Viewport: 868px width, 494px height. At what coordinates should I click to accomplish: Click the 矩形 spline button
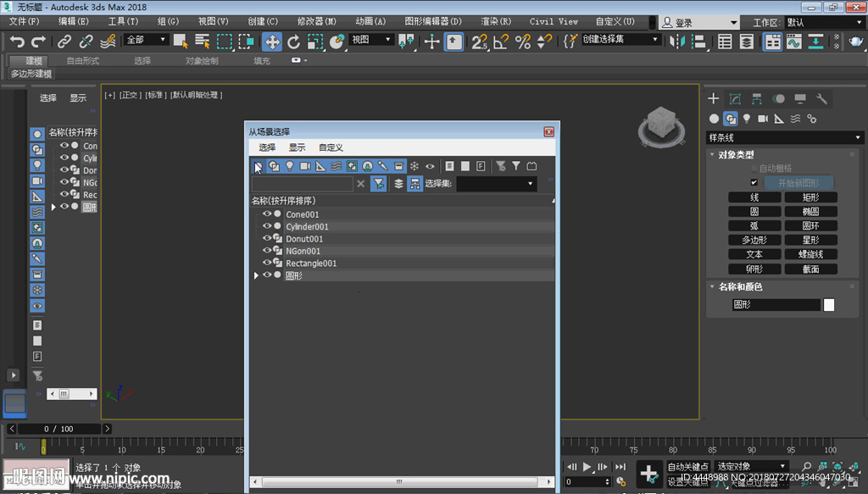click(x=811, y=197)
